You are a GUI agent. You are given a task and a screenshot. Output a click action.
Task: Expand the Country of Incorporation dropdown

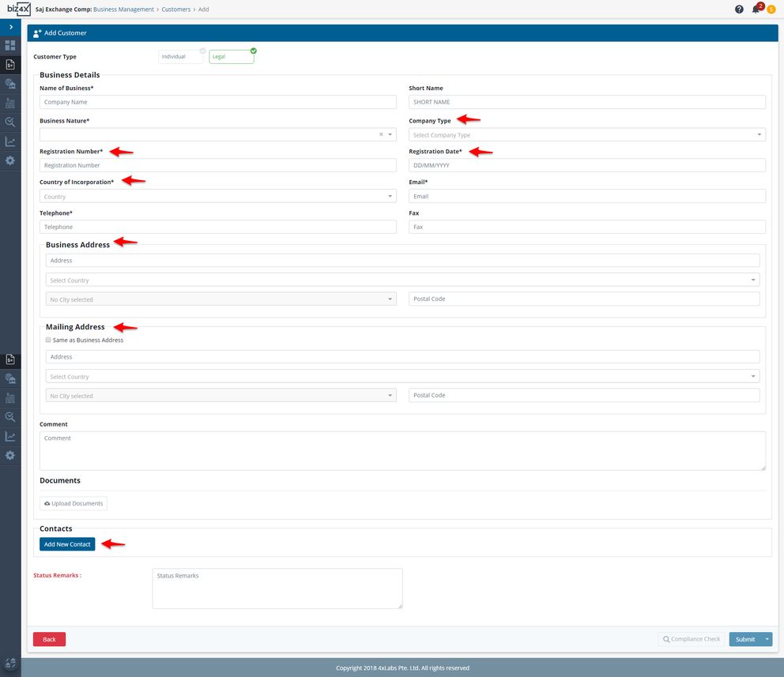pos(217,197)
